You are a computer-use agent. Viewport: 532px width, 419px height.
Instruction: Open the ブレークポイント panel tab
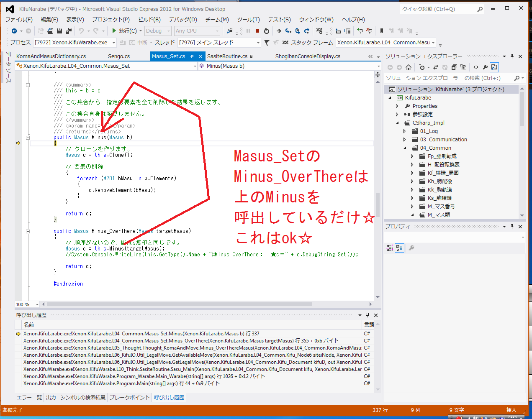pyautogui.click(x=129, y=398)
